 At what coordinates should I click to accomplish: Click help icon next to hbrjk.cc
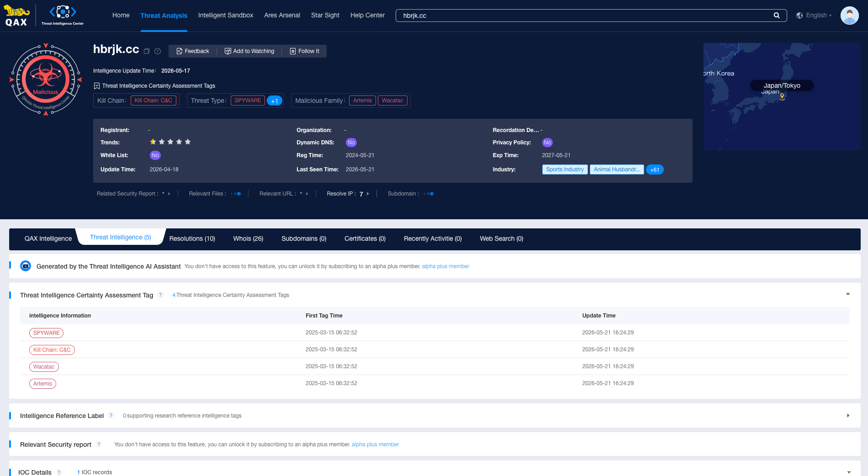[x=158, y=51]
